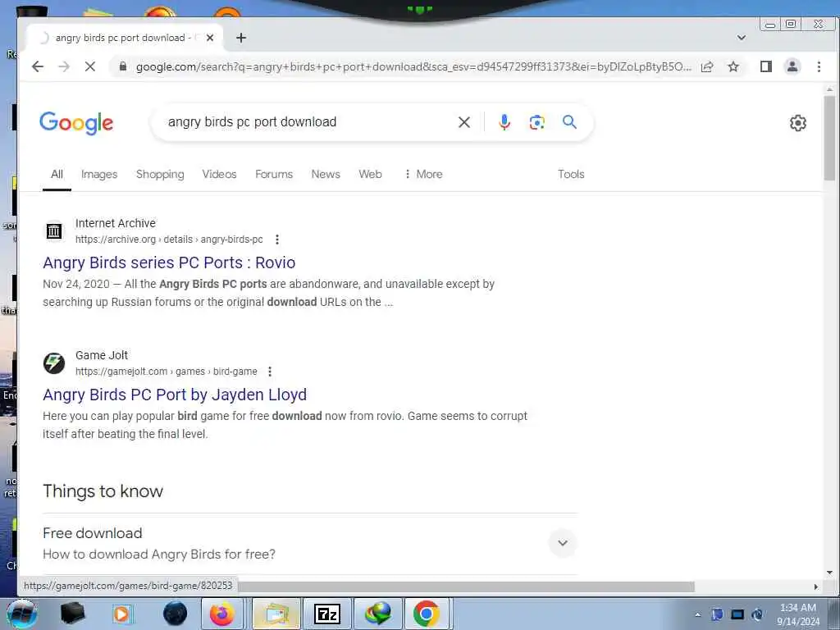Stop loading the page
The width and height of the screenshot is (840, 630).
pyautogui.click(x=90, y=66)
